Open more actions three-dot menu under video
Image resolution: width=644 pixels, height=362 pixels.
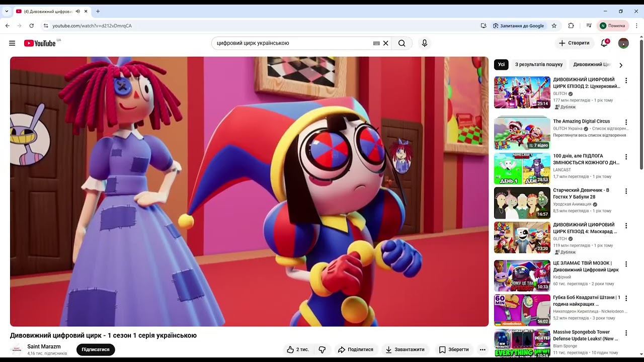pos(482,349)
